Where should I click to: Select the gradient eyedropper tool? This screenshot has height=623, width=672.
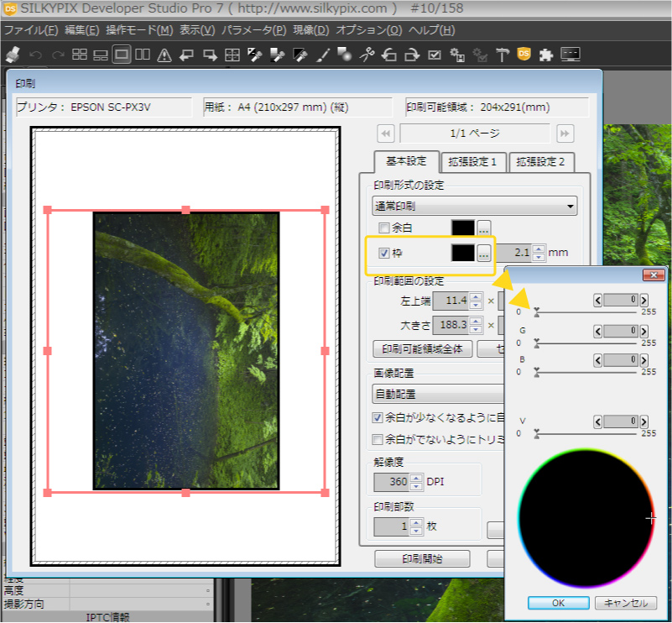coord(278,55)
